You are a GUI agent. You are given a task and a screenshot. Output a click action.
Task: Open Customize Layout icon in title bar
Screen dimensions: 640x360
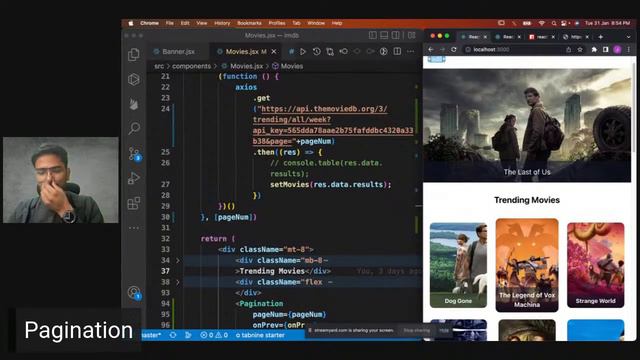(411, 36)
